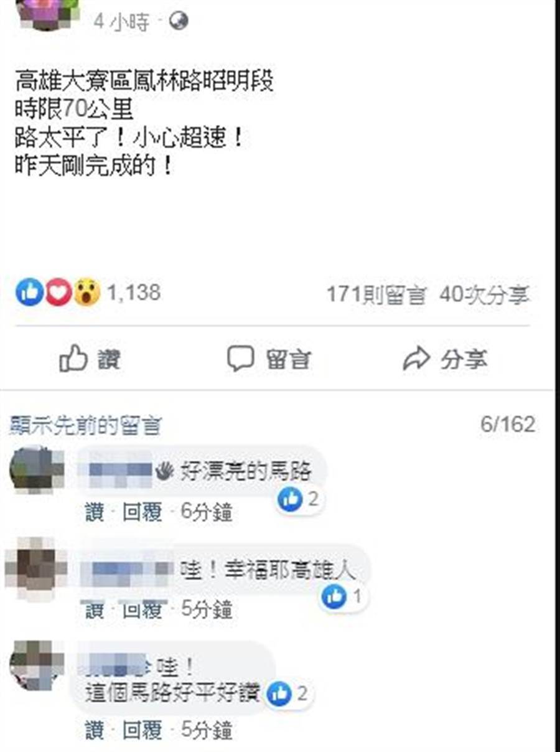The width and height of the screenshot is (560, 752).
Task: Click 讚 under the 好漂亮的馬路 comment
Action: point(95,513)
